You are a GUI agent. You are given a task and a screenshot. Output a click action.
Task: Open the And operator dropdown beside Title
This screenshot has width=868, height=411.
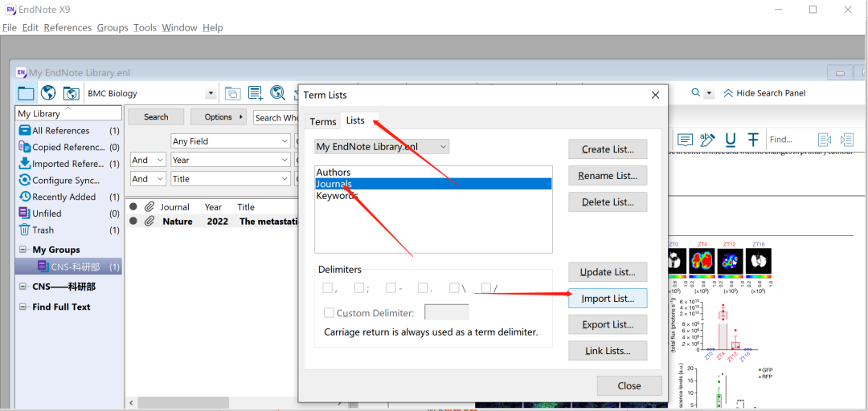(148, 179)
